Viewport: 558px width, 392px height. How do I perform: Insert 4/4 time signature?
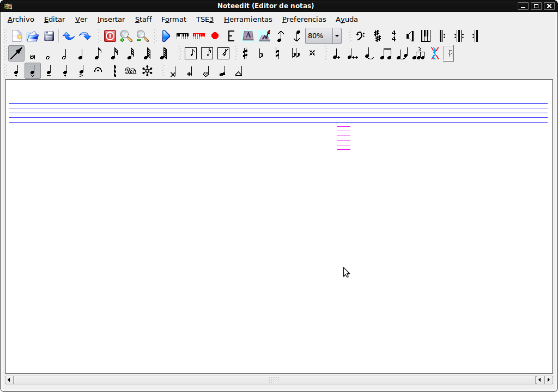tap(393, 36)
